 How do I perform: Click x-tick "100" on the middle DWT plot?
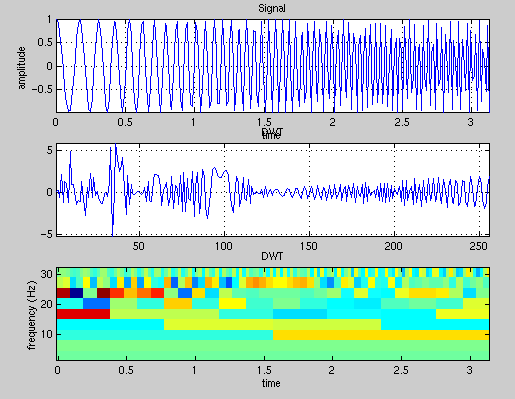click(x=224, y=246)
